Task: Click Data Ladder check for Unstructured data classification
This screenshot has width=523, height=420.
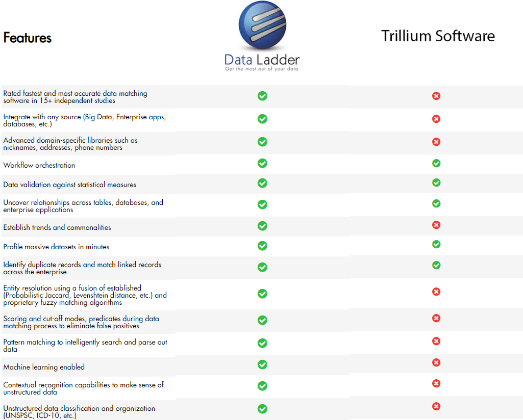Action: (x=262, y=409)
